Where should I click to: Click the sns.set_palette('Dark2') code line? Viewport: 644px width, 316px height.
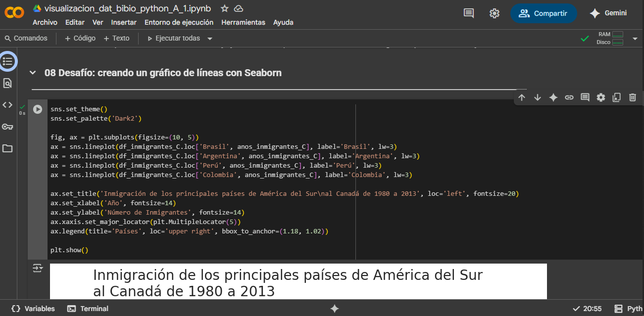96,118
